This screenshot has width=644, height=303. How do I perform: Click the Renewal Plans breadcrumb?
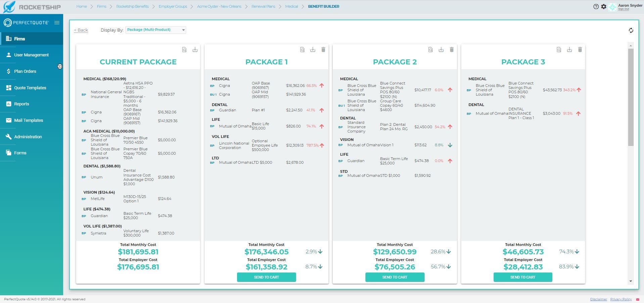tap(263, 6)
